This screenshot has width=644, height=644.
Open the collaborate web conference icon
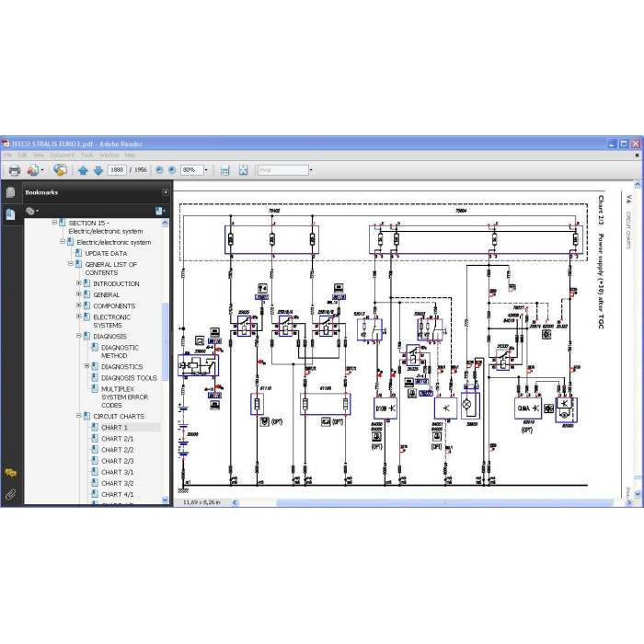61,170
